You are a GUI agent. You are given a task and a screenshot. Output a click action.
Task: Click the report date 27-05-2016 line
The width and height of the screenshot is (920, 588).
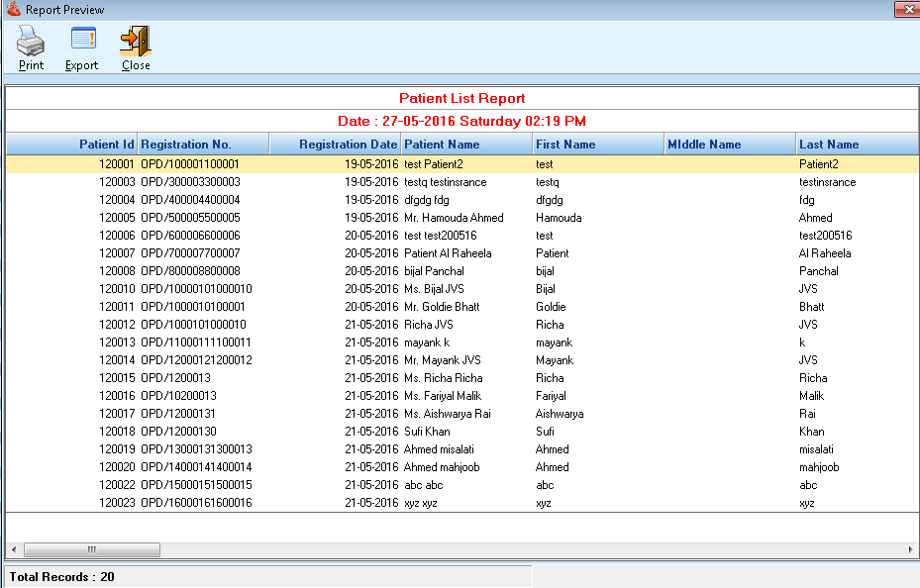coord(461,122)
